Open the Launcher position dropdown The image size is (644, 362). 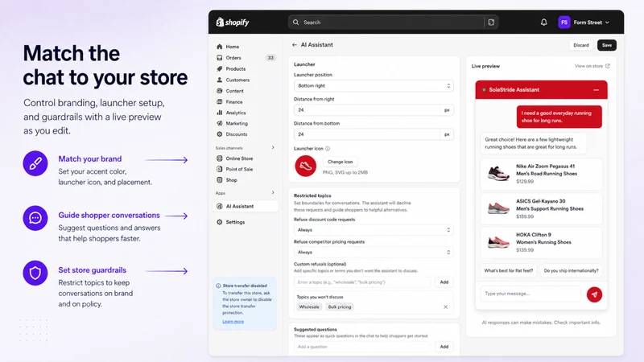pos(374,86)
